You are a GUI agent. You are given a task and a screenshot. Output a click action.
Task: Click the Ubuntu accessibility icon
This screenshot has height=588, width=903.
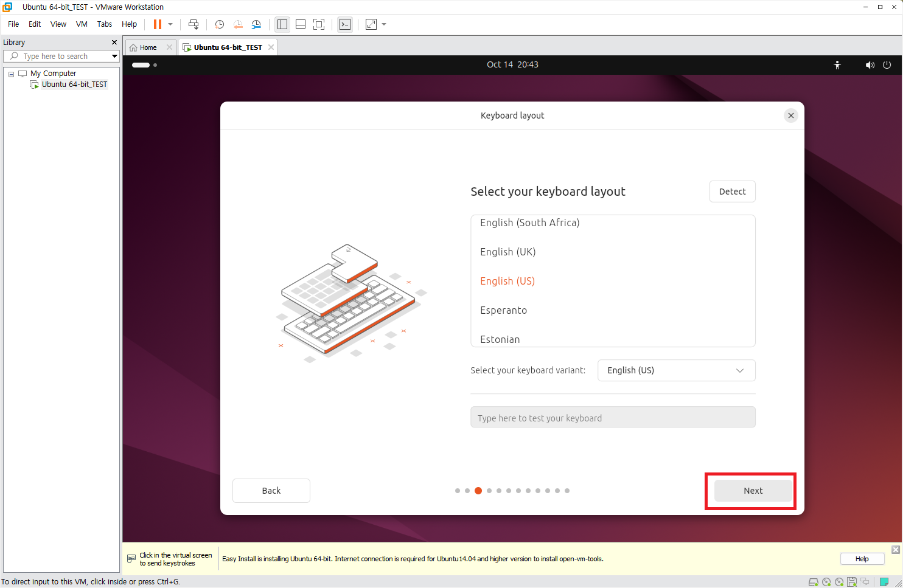[x=837, y=65]
